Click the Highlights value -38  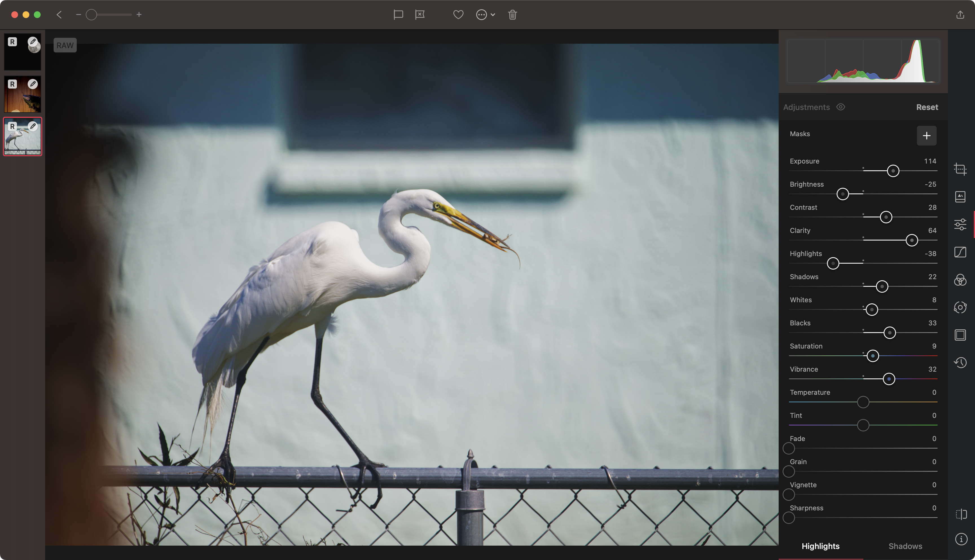click(x=930, y=253)
